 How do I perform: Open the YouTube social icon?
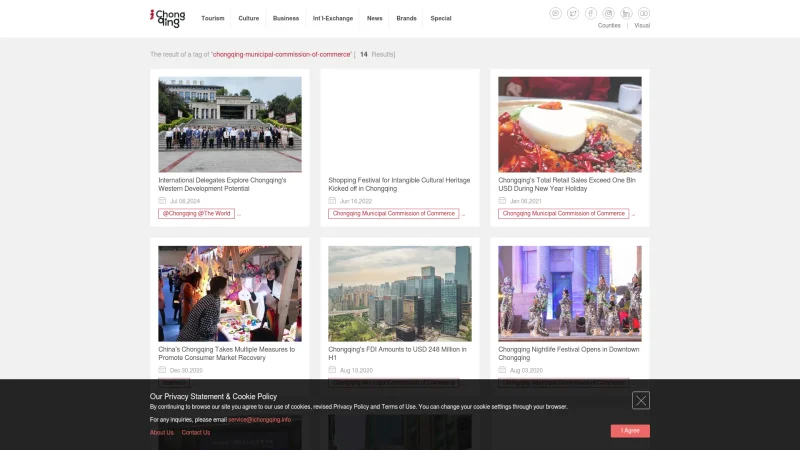tap(644, 13)
